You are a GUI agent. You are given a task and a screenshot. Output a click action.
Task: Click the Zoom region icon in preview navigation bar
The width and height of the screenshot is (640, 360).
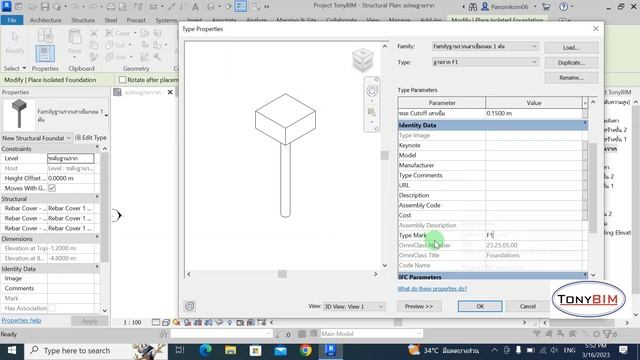tap(371, 112)
